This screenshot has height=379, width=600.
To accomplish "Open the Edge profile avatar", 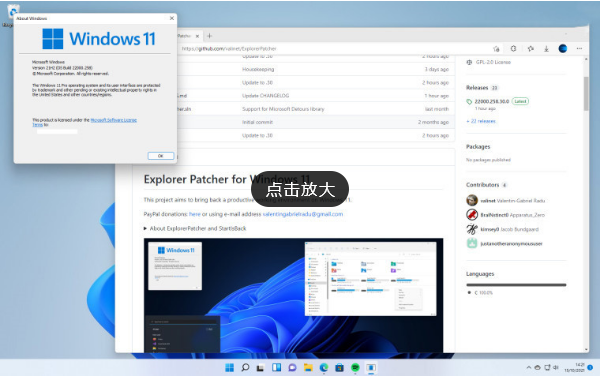I will click(x=562, y=49).
